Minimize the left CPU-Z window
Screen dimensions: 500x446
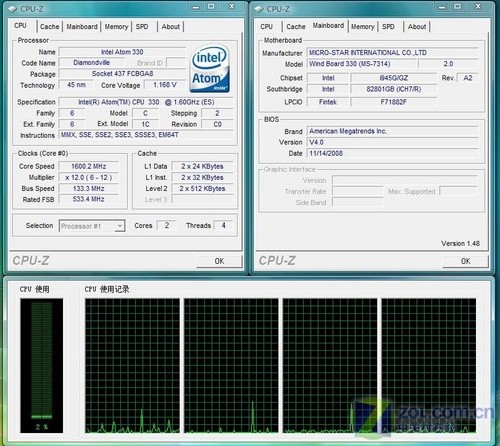pyautogui.click(x=196, y=7)
